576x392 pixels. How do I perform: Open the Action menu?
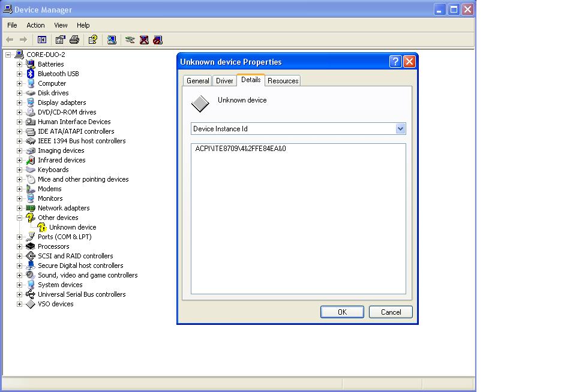35,25
